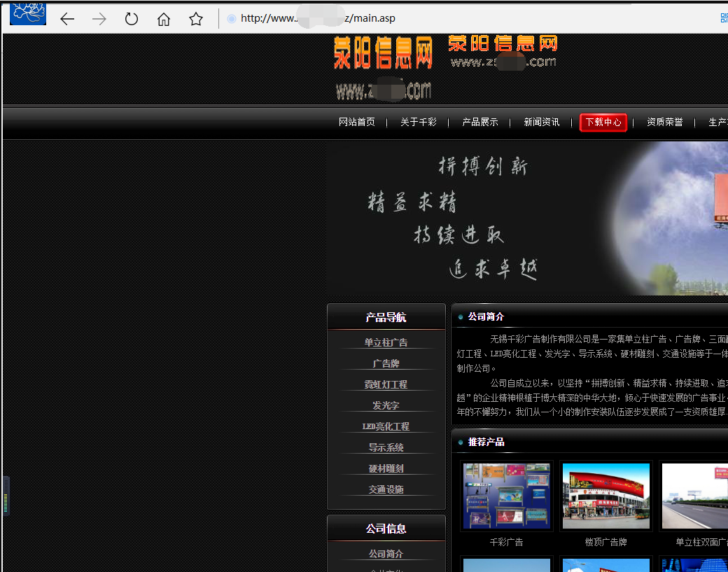Bookmark page with the star icon
This screenshot has height=572, width=728.
pyautogui.click(x=196, y=19)
